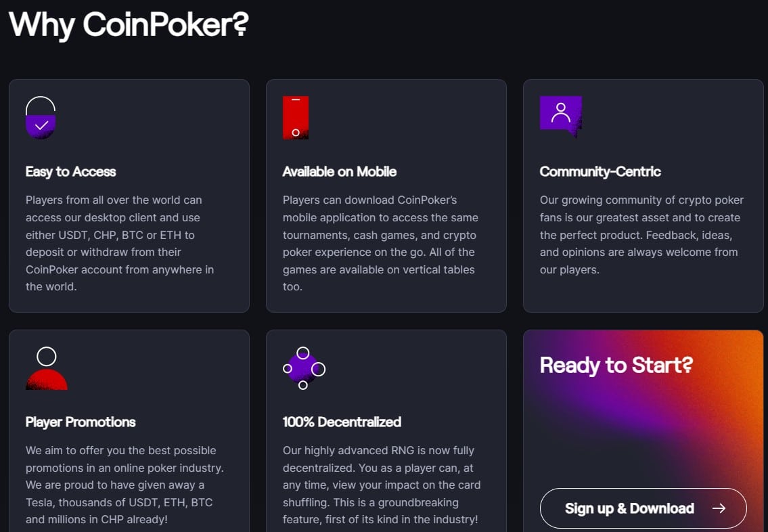Click the decentralized RNG description paragraph
Viewport: 768px width, 532px height.
click(382, 485)
